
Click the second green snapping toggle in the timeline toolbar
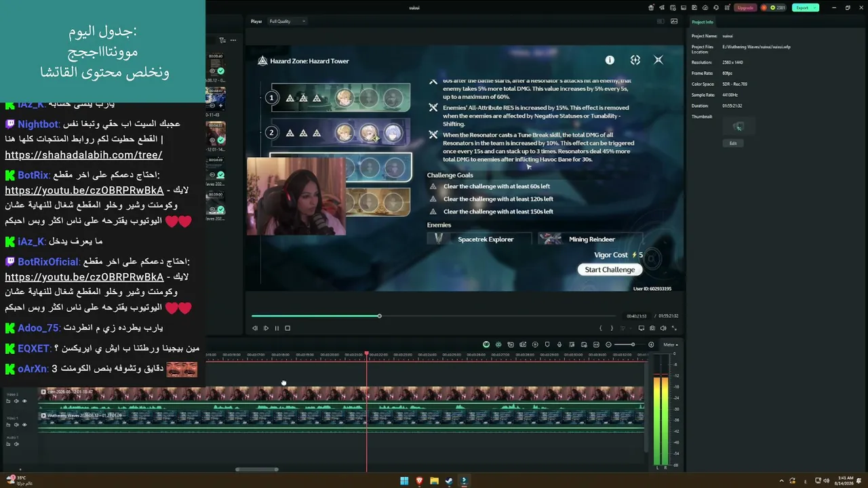tap(498, 344)
